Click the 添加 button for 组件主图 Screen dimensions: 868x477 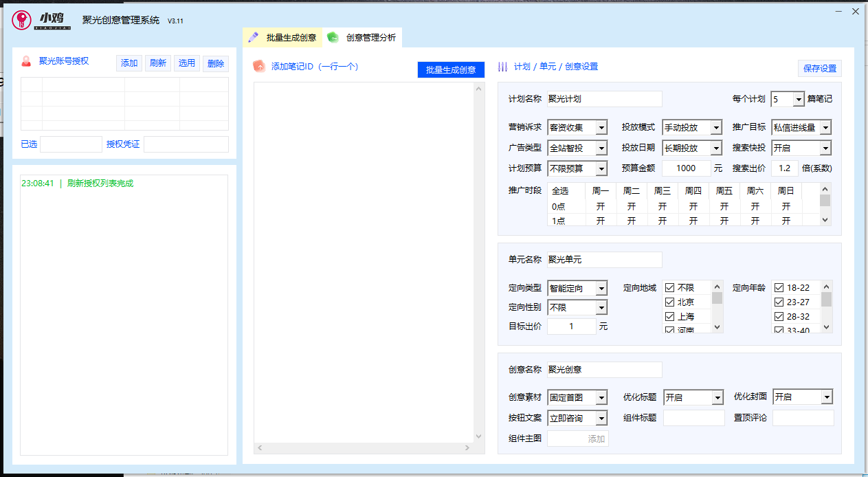596,439
